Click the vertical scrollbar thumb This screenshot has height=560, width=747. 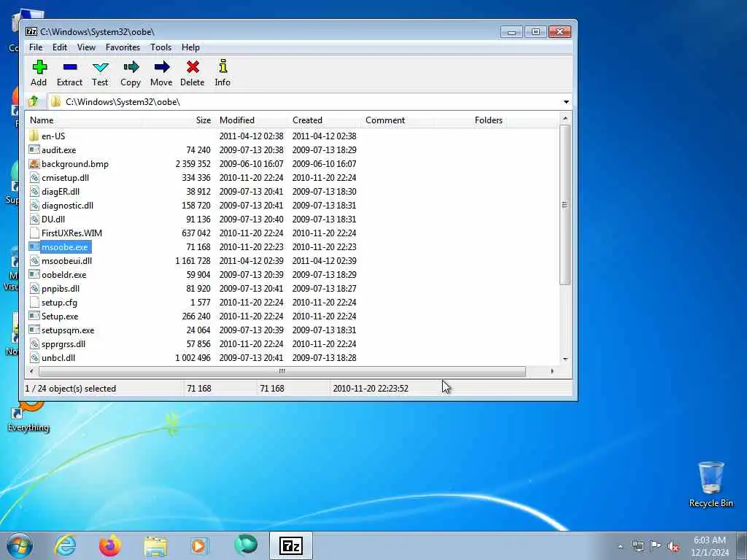point(565,205)
